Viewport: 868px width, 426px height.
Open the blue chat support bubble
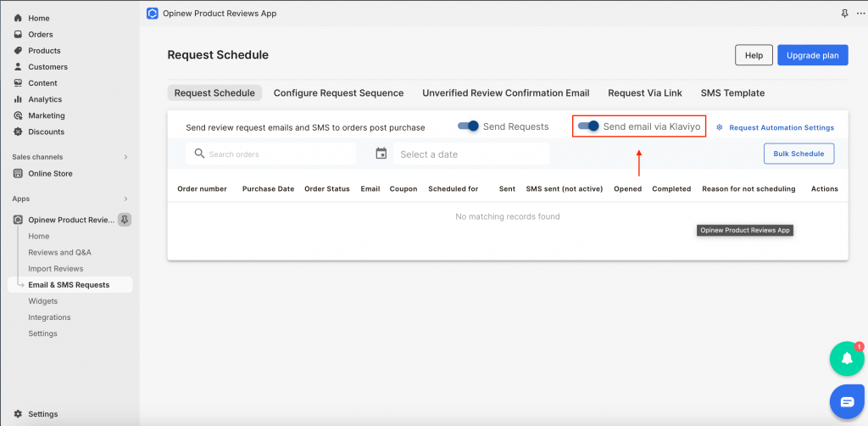848,401
